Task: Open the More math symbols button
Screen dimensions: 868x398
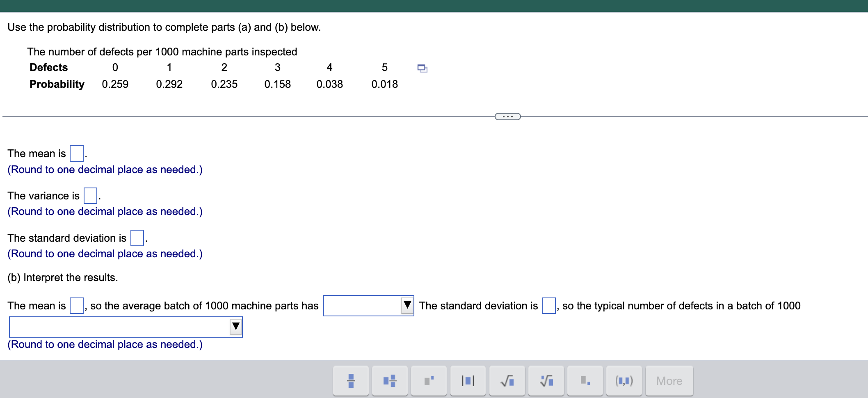Action: [x=669, y=381]
